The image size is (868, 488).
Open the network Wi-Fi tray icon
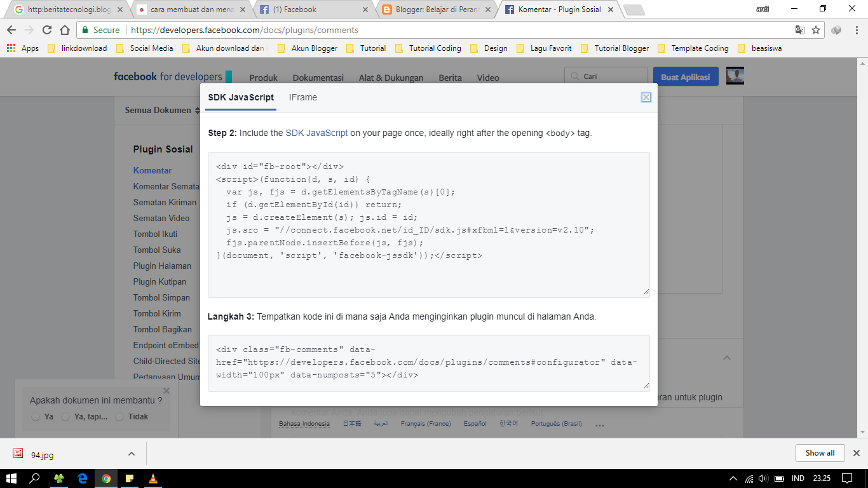coord(749,478)
